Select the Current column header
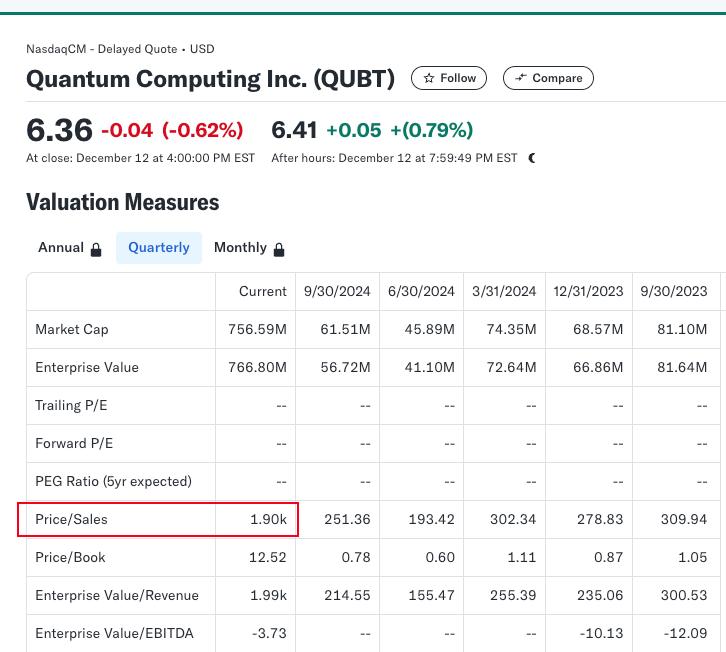The height and width of the screenshot is (652, 726). pos(263,291)
